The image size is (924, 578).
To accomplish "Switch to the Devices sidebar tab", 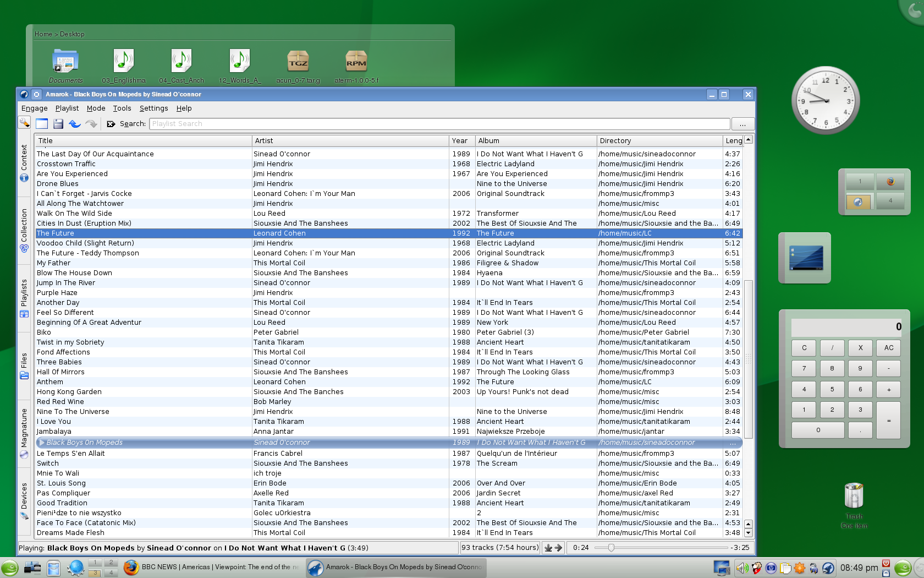I will pos(24,501).
